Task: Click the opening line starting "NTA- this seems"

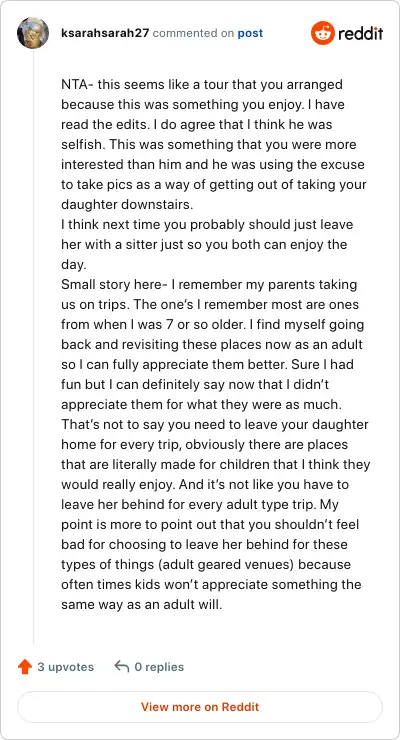Action: click(x=202, y=85)
